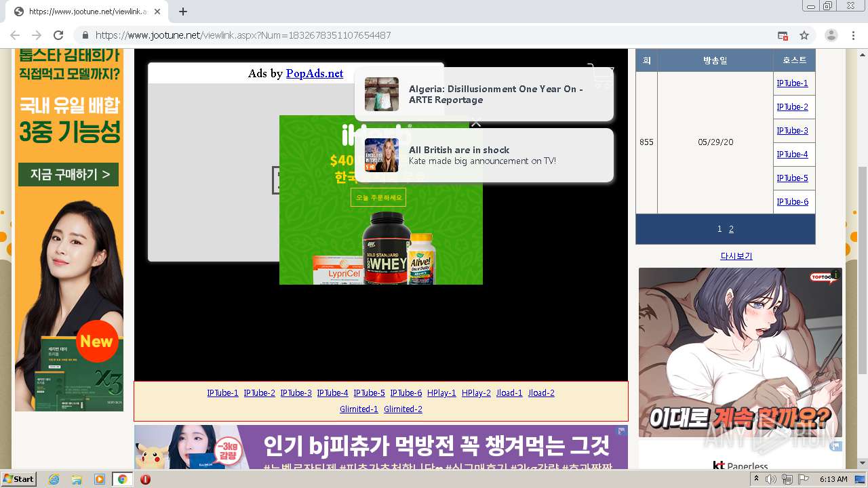The image size is (868, 488).
Task: Open IPTube-2 in the host table
Action: pyautogui.click(x=792, y=107)
